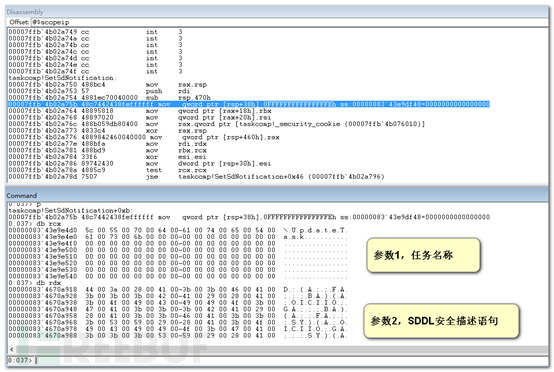The height and width of the screenshot is (372, 554).
Task: Click memory row 4670a988 in Command window
Action: 178,336
